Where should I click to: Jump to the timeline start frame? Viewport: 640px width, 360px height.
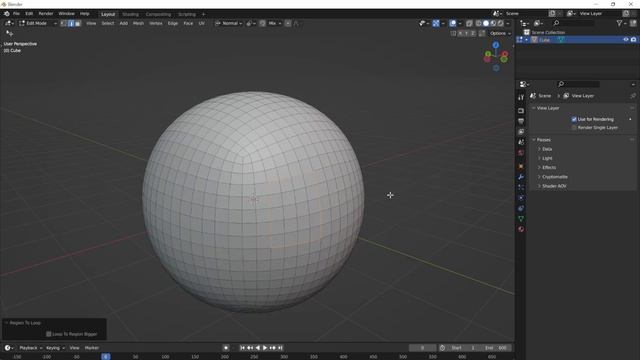(242, 348)
